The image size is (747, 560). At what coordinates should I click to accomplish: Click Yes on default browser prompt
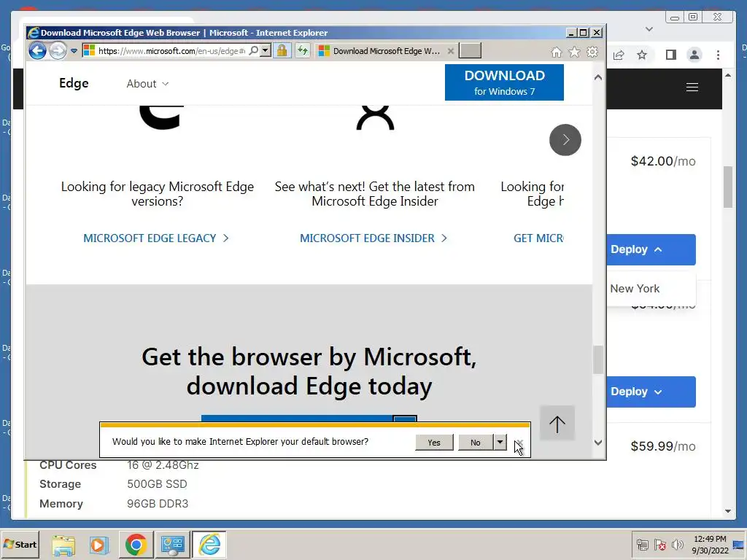click(x=434, y=443)
